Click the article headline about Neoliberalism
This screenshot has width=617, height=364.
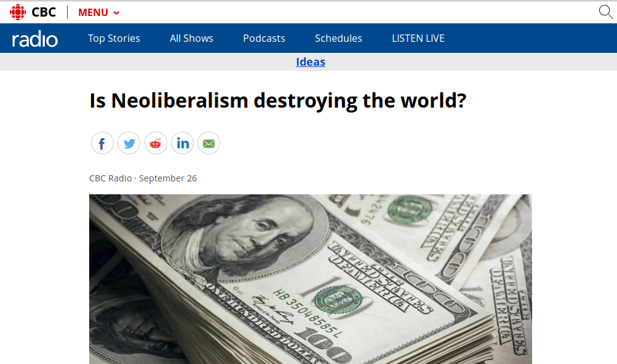tap(278, 100)
